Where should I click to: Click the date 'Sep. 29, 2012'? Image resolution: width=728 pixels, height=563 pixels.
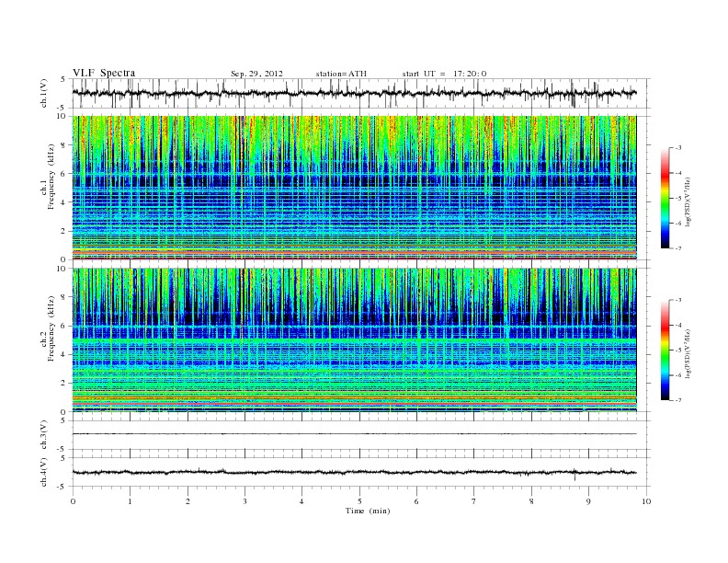coord(256,74)
